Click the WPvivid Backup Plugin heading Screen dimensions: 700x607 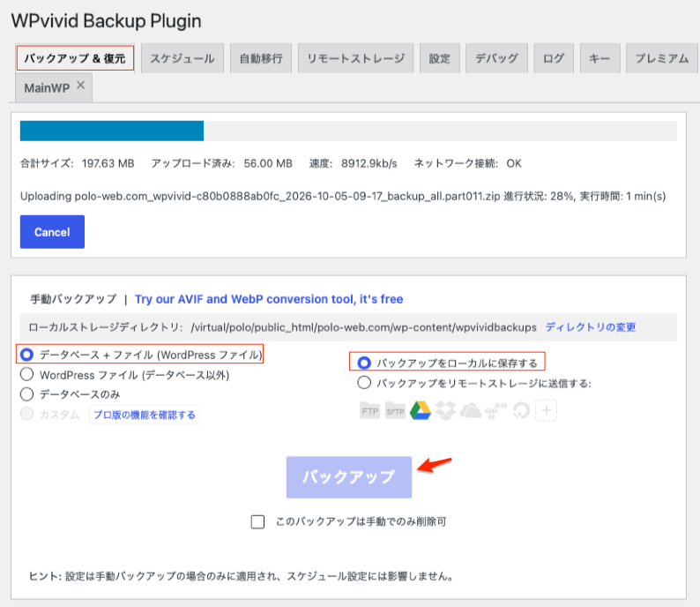pyautogui.click(x=107, y=21)
